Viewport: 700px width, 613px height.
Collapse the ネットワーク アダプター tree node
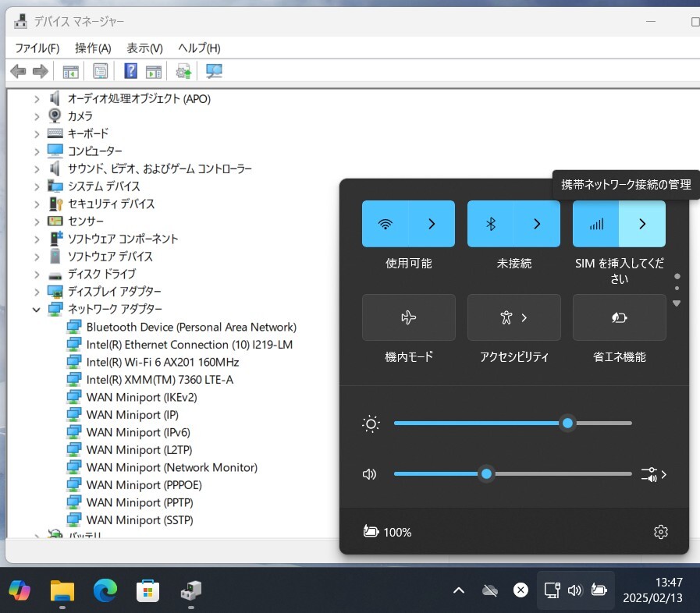(x=36, y=310)
